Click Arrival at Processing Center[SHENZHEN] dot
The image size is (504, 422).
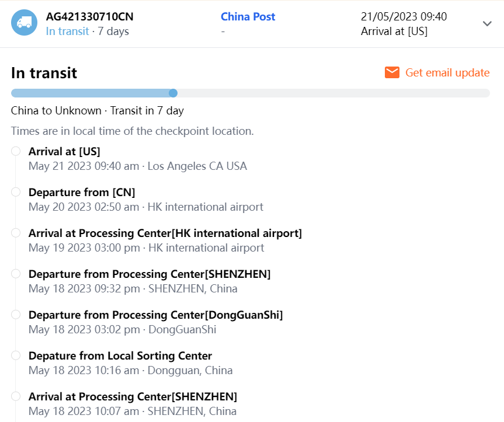coord(16,396)
